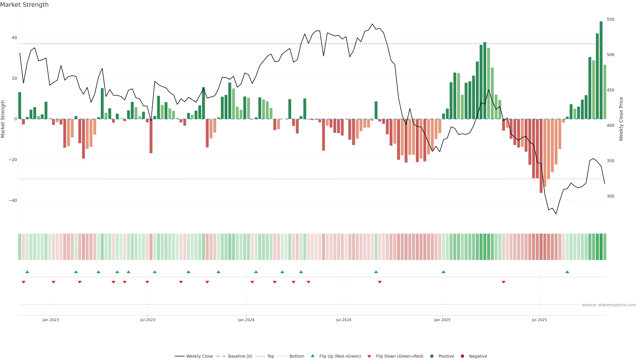Image resolution: width=644 pixels, height=362 pixels.
Task: Click the Jul 2025 x-axis label
Action: [539, 320]
